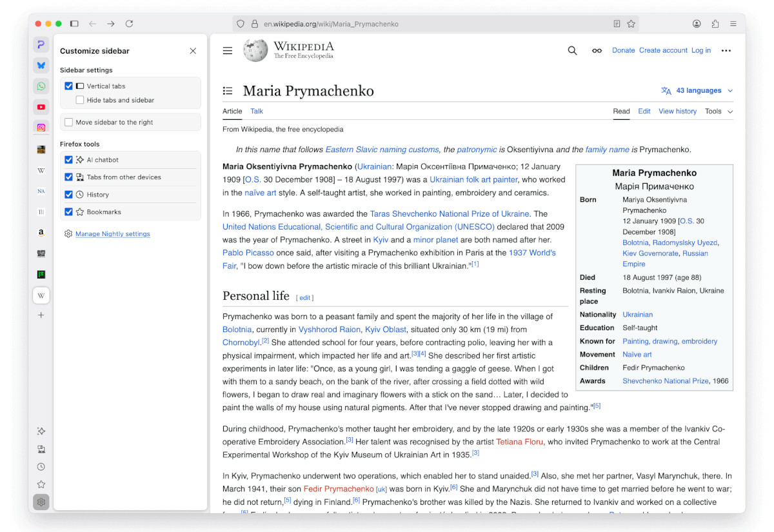
Task: Switch to the pinned WhatsApp tab
Action: pyautogui.click(x=41, y=86)
